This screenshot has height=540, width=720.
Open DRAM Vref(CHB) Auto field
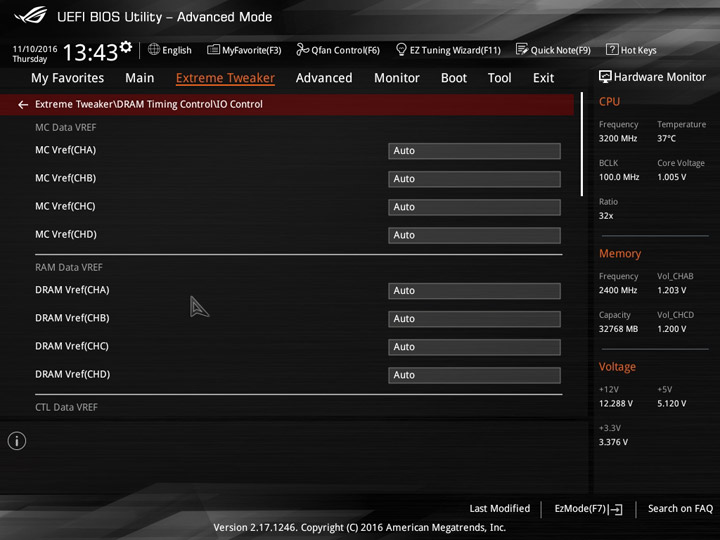[x=474, y=319]
